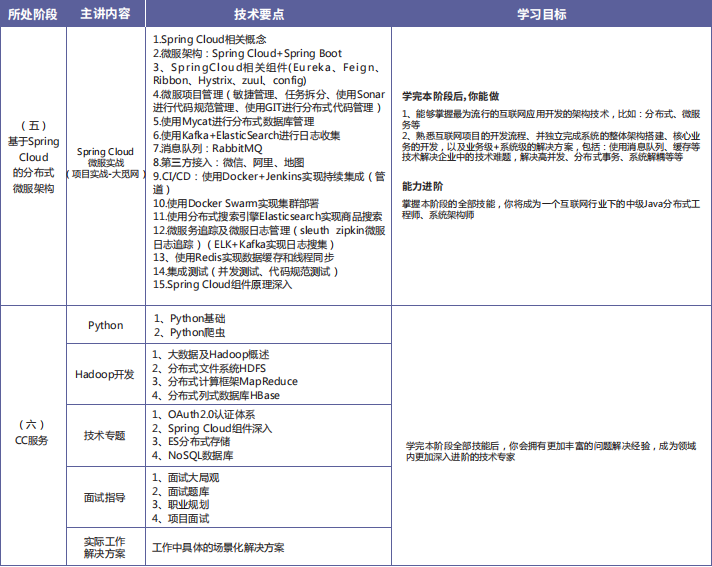Click the 2、Spring Cloud组件深入 line

coord(212,428)
